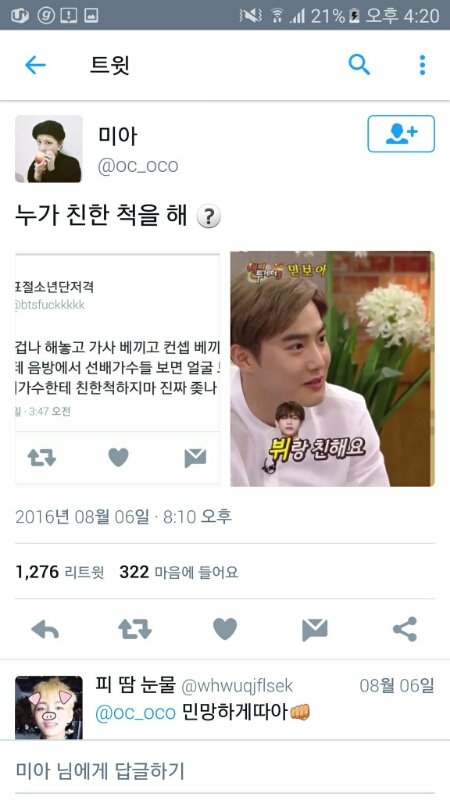Open the 뷔랑 친해요 photo attachment

332,368
